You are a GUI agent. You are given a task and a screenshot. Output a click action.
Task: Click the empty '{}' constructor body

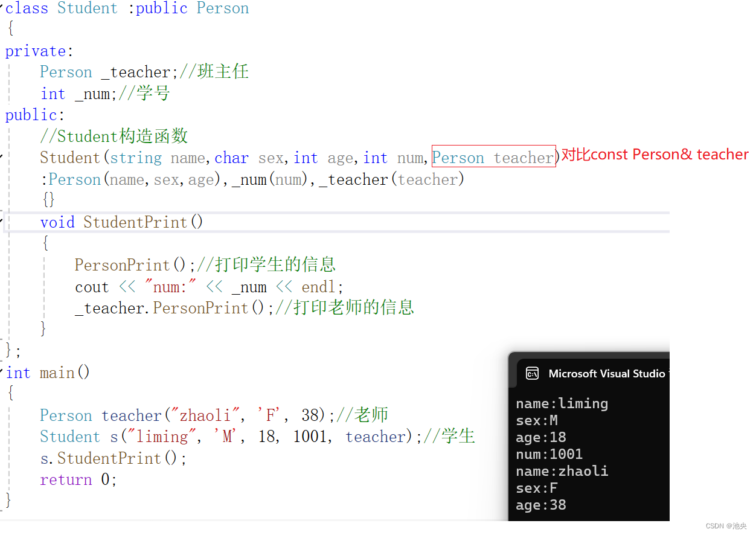tap(48, 199)
